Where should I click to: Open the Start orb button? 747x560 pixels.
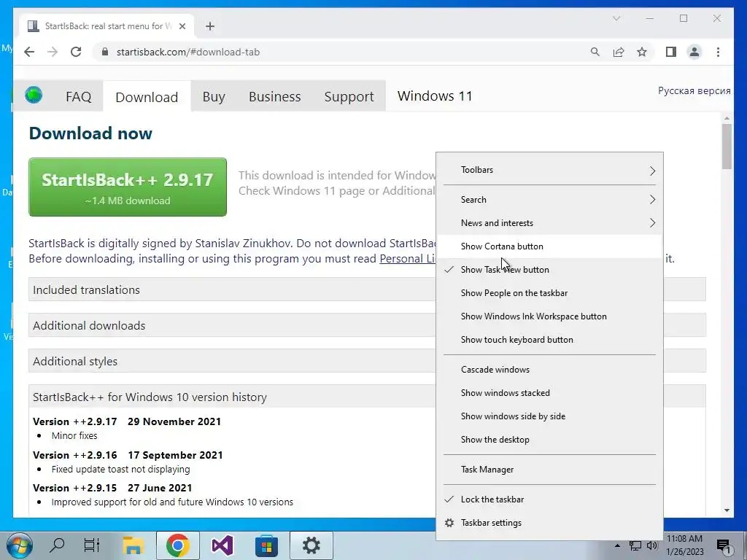[20, 545]
